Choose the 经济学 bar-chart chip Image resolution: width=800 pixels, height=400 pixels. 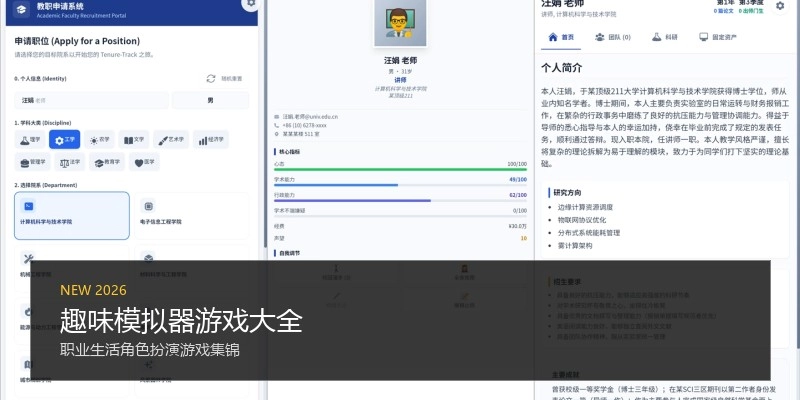211,139
